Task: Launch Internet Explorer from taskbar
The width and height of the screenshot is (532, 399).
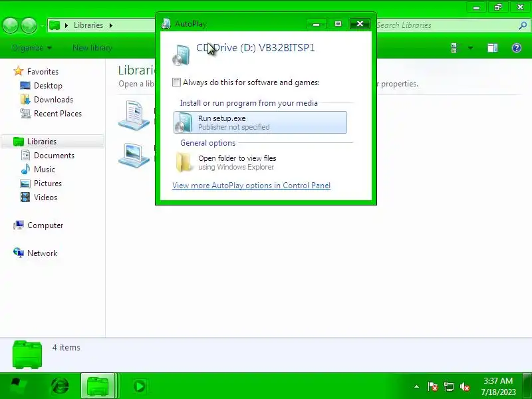Action: coord(60,386)
